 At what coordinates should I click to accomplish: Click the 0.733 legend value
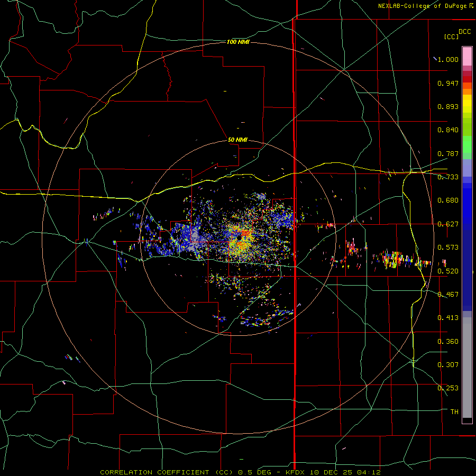pos(448,177)
